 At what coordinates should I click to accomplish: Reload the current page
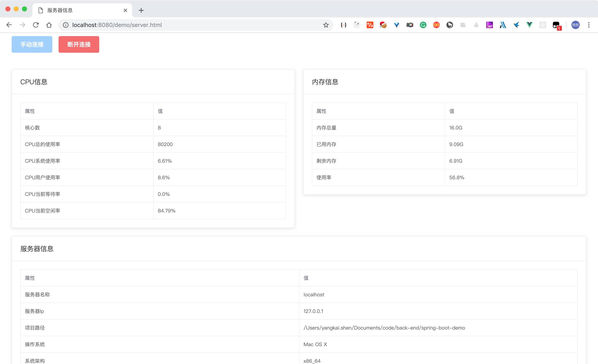(x=36, y=25)
